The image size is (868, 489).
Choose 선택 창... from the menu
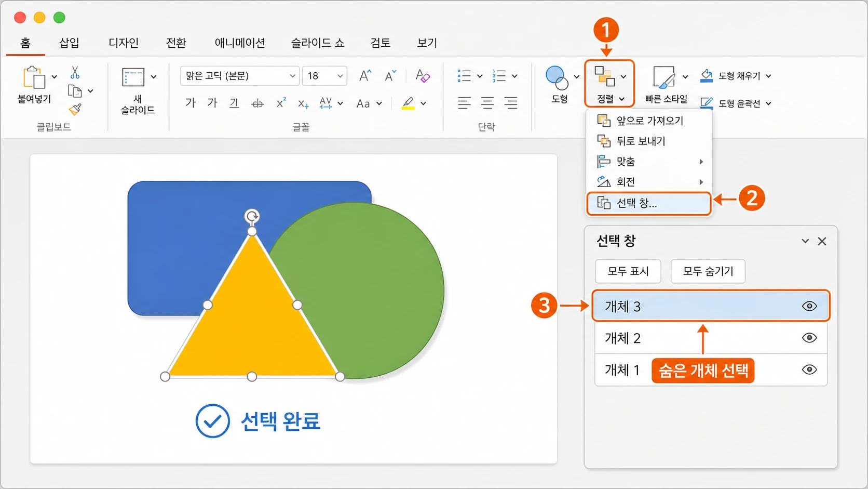click(x=649, y=203)
